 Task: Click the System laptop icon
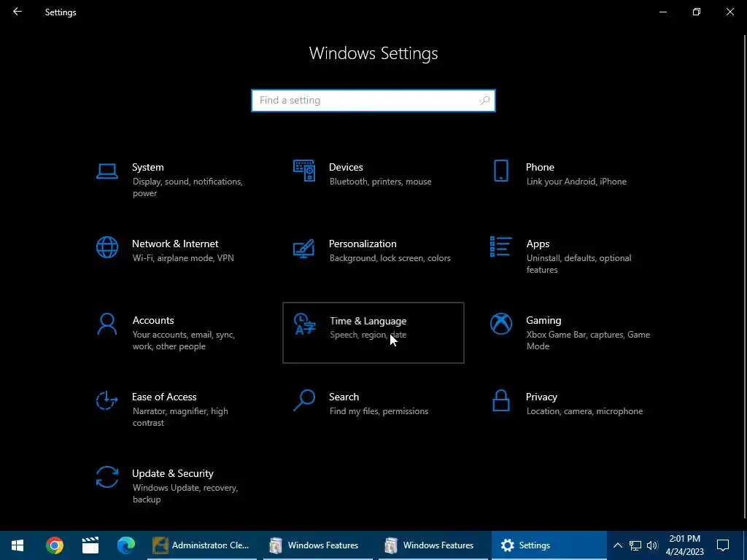point(107,171)
